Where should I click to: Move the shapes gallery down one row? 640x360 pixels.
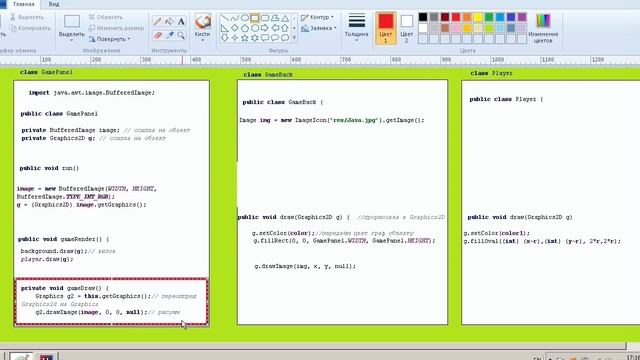[x=294, y=28]
